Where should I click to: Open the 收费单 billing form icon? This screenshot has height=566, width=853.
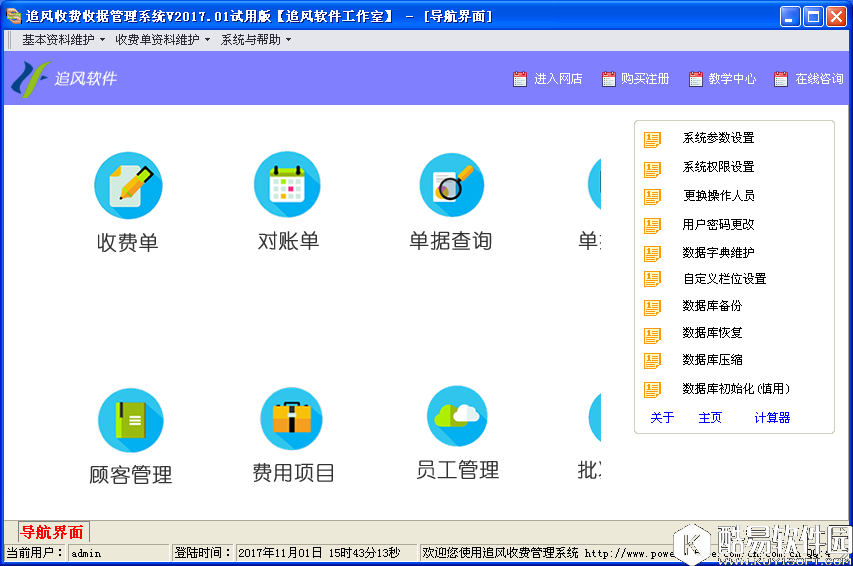pos(128,186)
